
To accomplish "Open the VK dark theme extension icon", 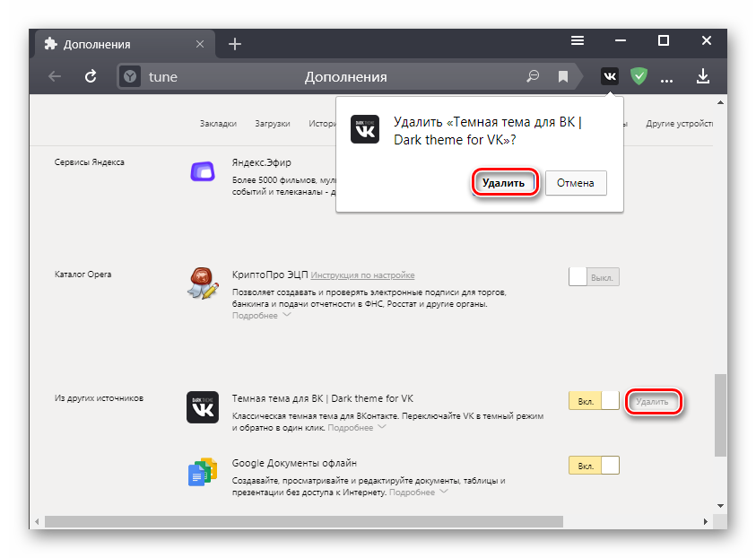I will coord(610,77).
